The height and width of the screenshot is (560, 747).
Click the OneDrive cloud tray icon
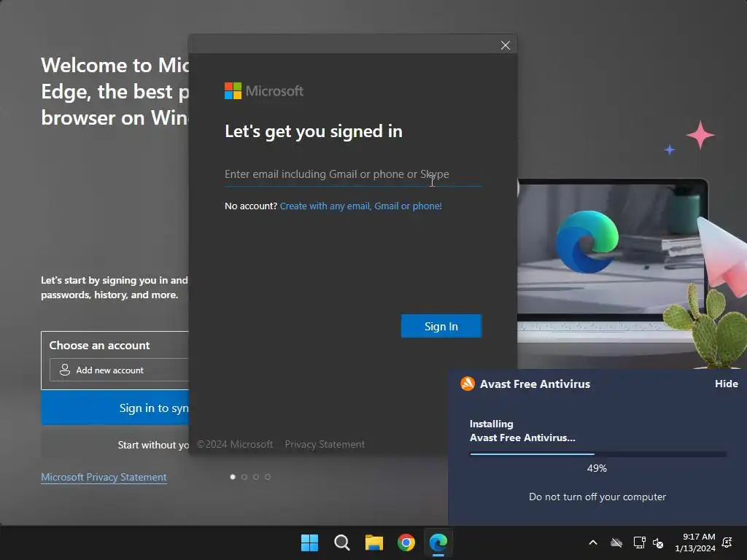(x=616, y=542)
